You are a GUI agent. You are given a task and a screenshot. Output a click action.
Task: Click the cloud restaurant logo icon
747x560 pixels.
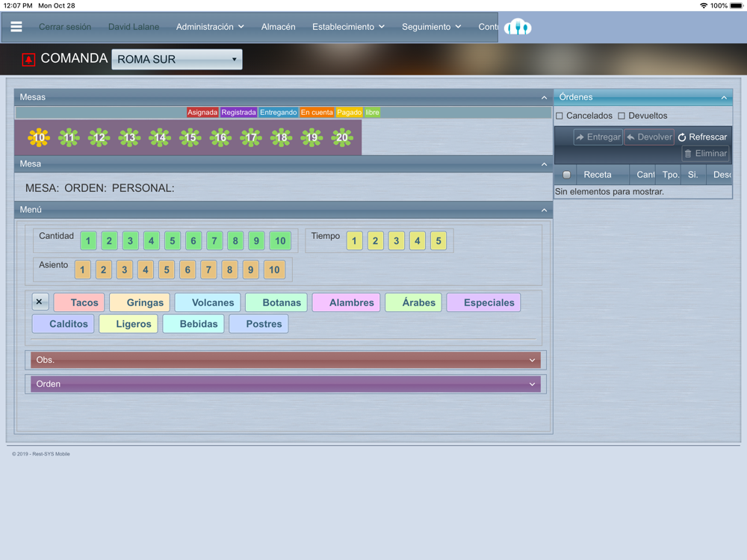[518, 27]
